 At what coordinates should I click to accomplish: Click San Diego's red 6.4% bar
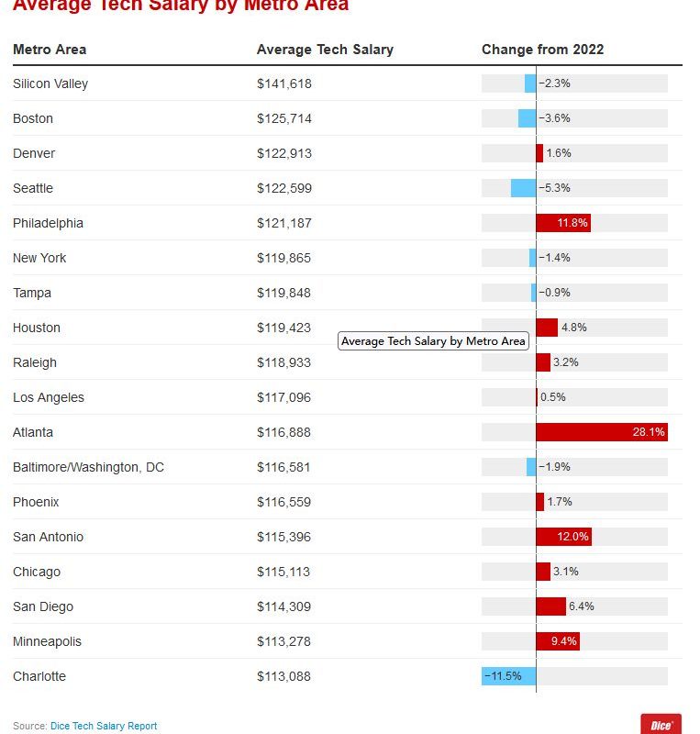click(550, 606)
